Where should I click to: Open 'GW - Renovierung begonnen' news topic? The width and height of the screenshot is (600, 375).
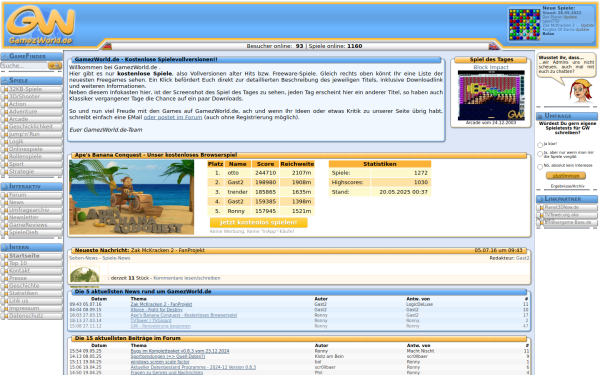point(161,326)
